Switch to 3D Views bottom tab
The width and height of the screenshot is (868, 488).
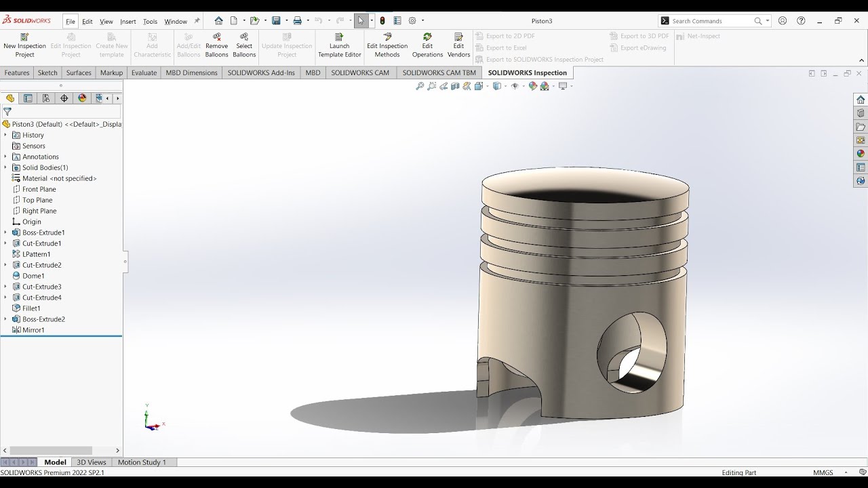coord(92,462)
